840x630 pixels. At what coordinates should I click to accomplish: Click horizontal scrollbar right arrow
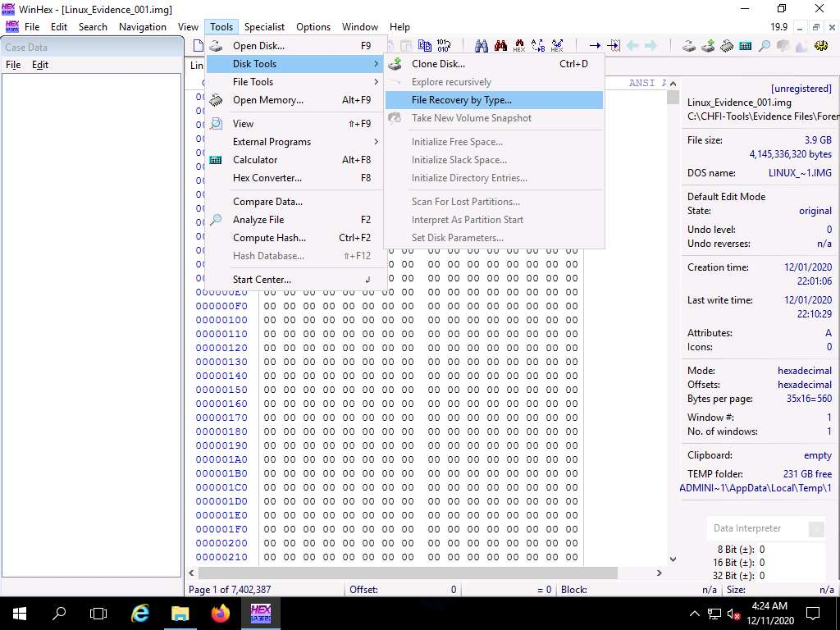tap(660, 573)
